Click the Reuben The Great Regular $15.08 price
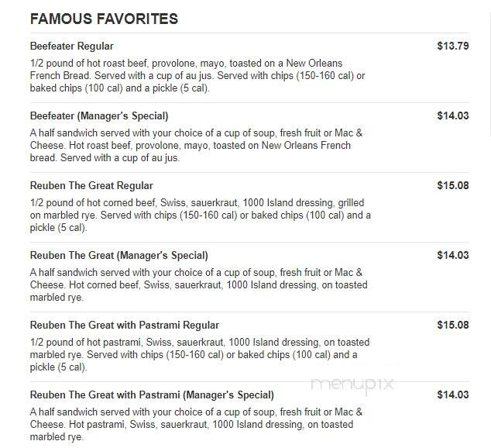The image size is (491, 448). point(453,185)
